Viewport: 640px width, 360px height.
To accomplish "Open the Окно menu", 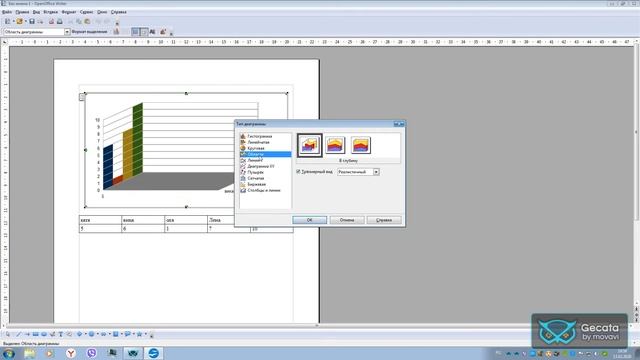I will [x=102, y=12].
